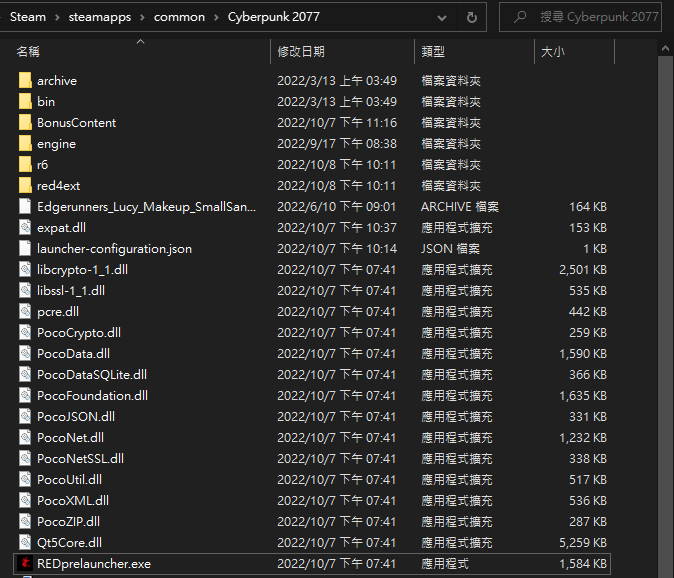Click the ARCHIVE 檔案 type cell
This screenshot has width=674, height=578.
(x=460, y=207)
